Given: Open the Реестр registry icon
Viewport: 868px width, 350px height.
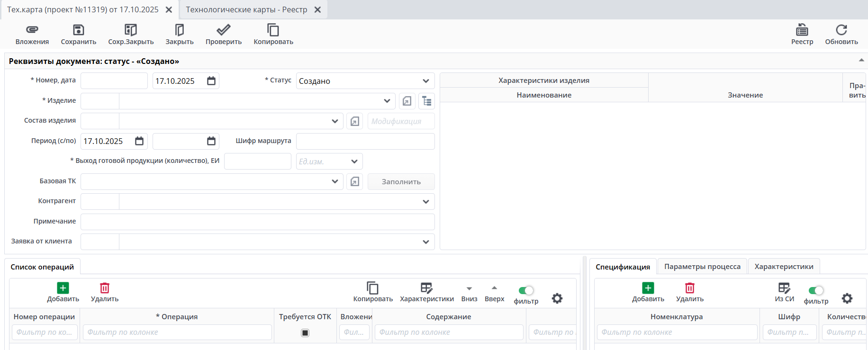Looking at the screenshot, I should [802, 30].
